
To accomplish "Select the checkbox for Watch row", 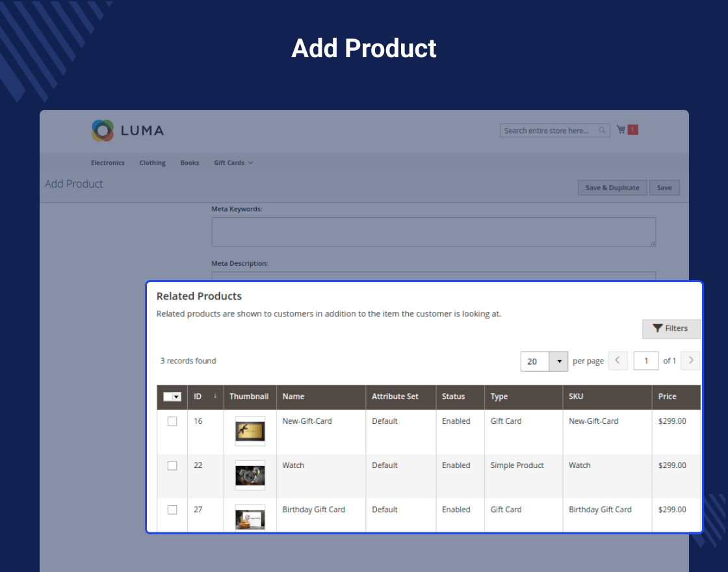I will coord(172,465).
